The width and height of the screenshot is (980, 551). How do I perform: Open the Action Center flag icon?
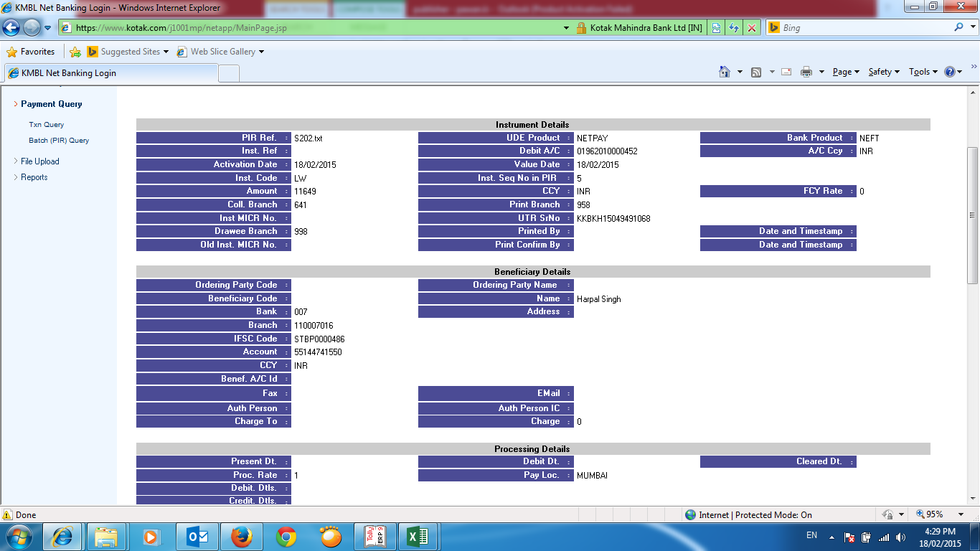pyautogui.click(x=849, y=537)
